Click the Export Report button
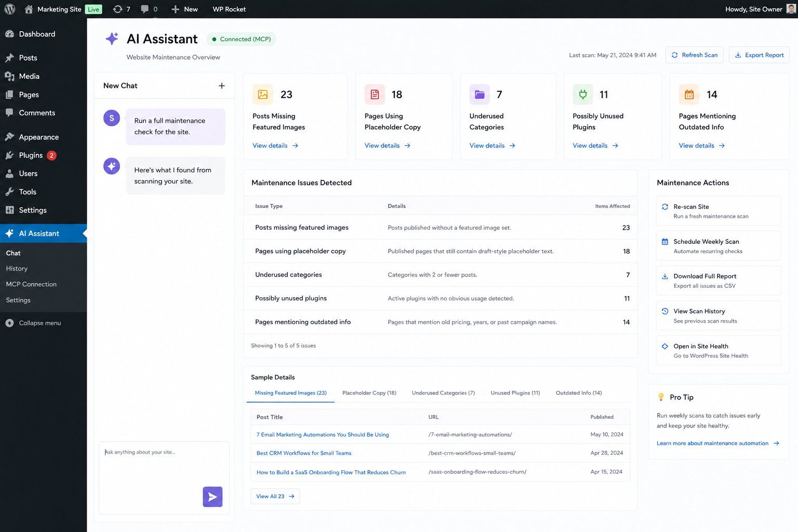This screenshot has height=532, width=798. click(x=759, y=55)
